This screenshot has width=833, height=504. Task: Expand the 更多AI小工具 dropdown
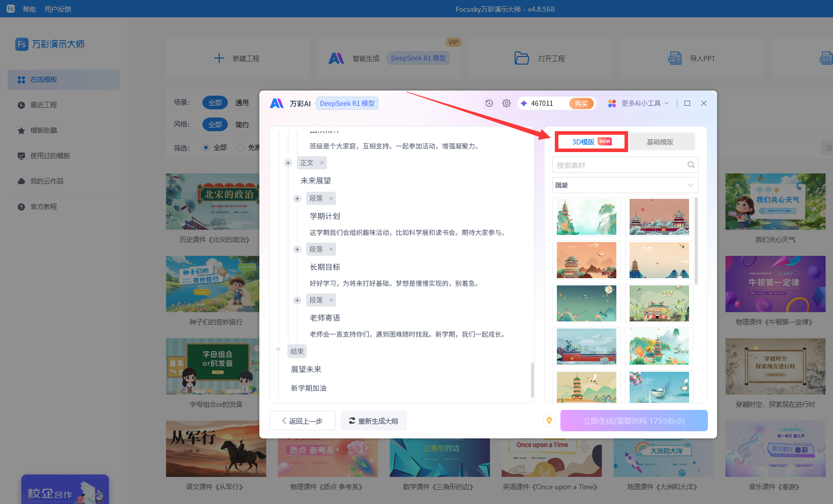coord(667,103)
